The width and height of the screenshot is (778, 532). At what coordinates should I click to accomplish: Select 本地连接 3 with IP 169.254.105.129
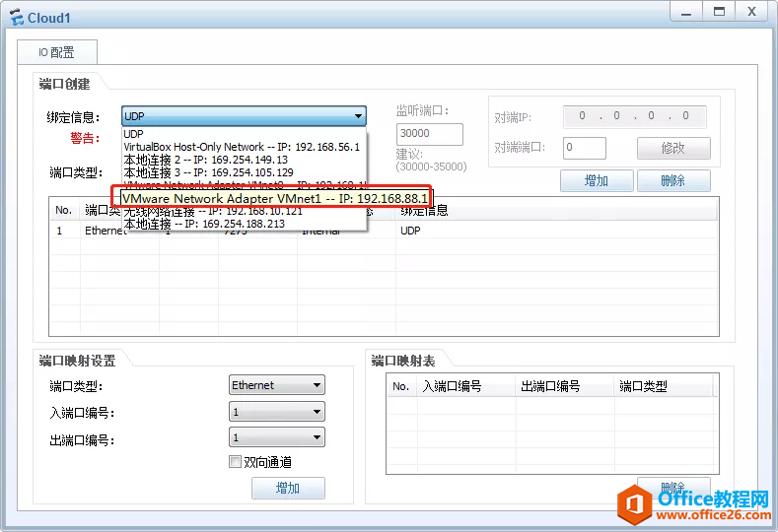pyautogui.click(x=245, y=172)
